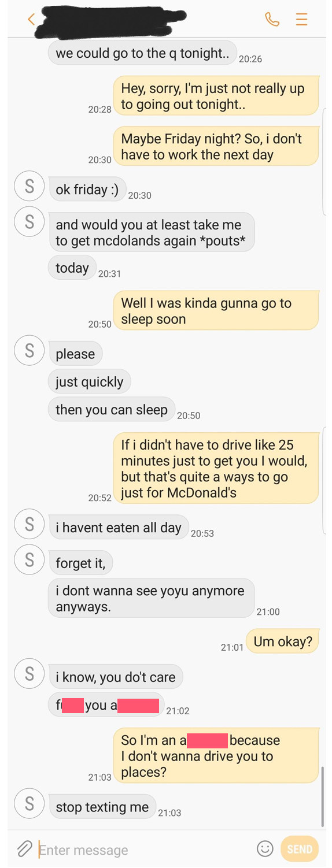Tap the S avatar beside "forget it,"
Viewport: 332px width, 868px height.
tap(29, 560)
